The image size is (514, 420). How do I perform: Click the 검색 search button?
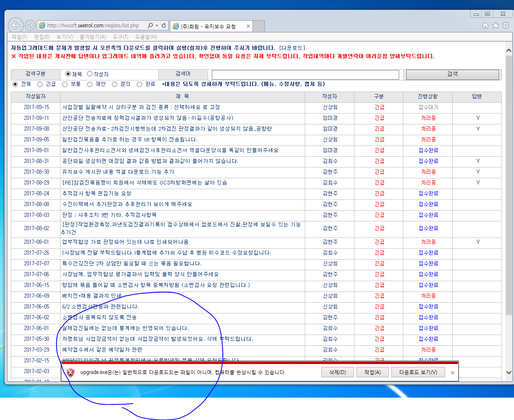coord(453,74)
